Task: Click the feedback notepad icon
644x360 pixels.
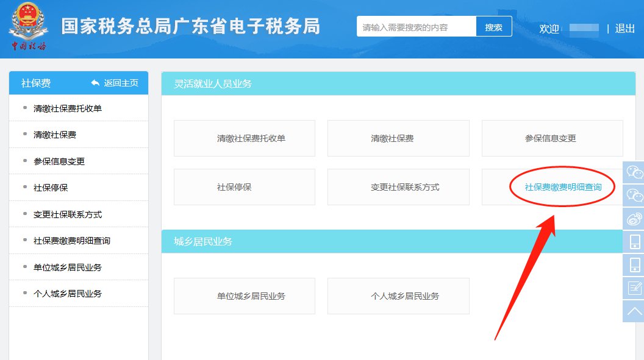Action: click(x=634, y=288)
